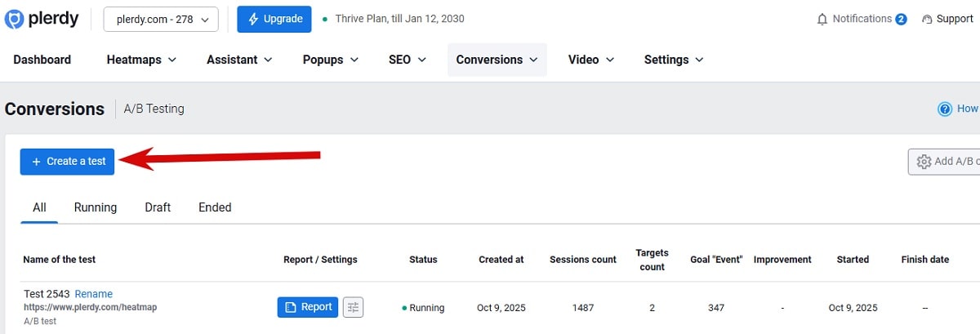Open the Report for Test 2543

point(308,307)
